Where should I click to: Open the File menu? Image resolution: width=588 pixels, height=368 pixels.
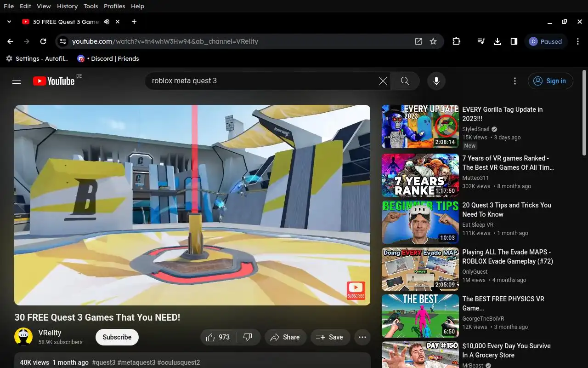[x=9, y=6]
